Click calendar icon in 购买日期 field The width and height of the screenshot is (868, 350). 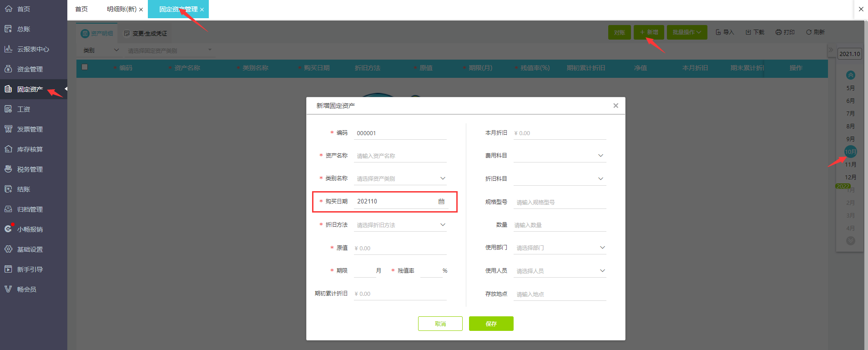(441, 201)
